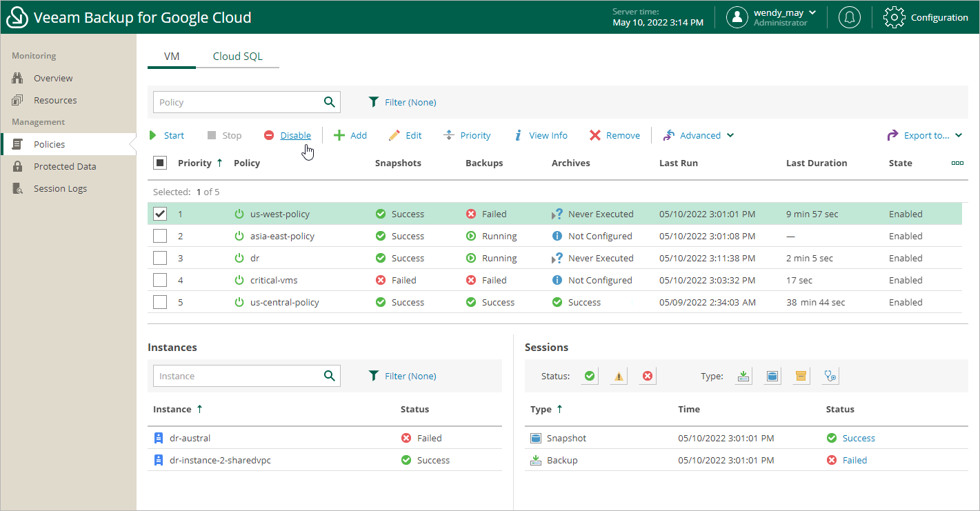Open the column chooser dots icon
Screen dimensions: 980x511
tap(957, 163)
